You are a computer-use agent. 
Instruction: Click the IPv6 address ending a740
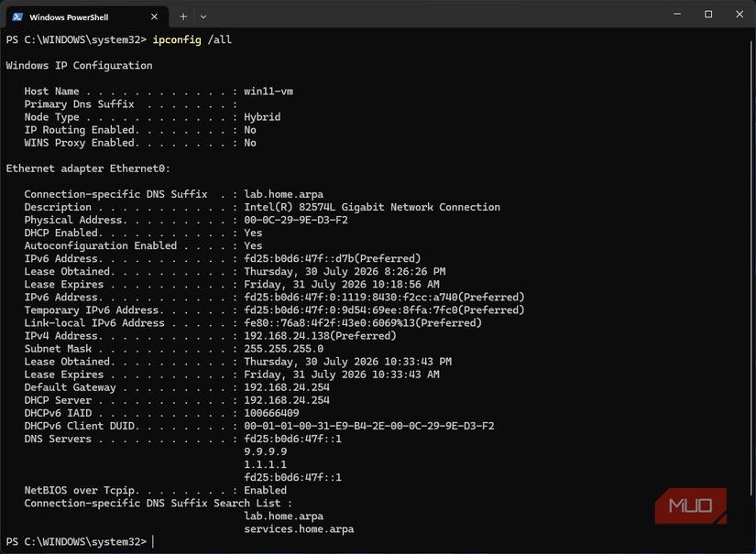pyautogui.click(x=384, y=298)
